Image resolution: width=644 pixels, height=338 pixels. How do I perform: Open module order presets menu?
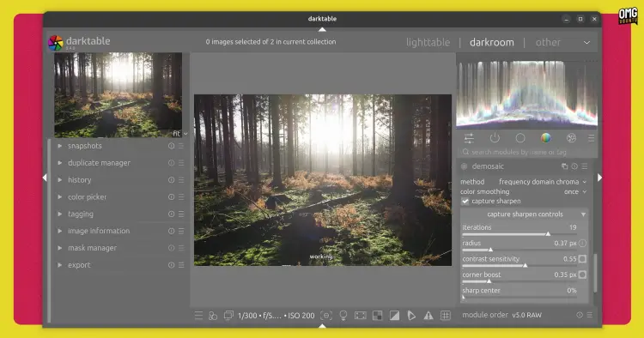(x=589, y=315)
